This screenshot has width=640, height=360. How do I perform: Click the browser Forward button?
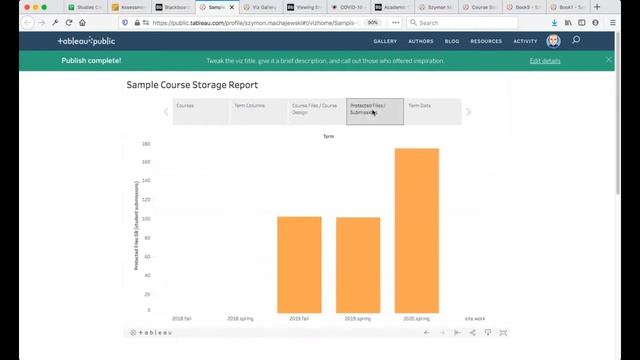(42, 23)
